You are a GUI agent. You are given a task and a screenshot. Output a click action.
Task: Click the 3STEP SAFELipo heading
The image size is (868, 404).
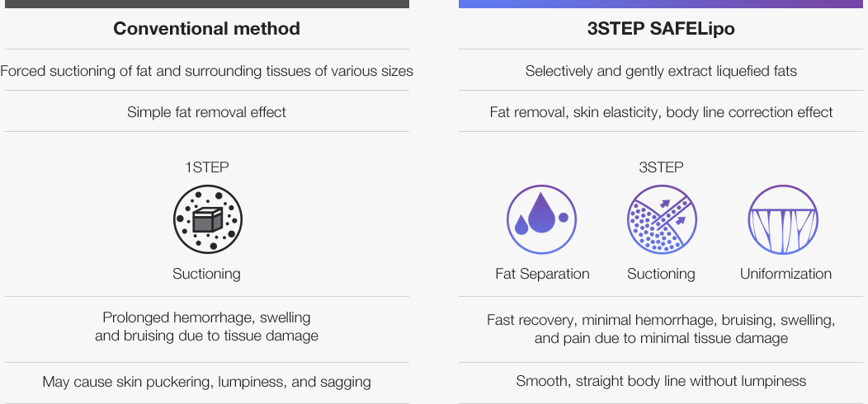[x=661, y=28]
